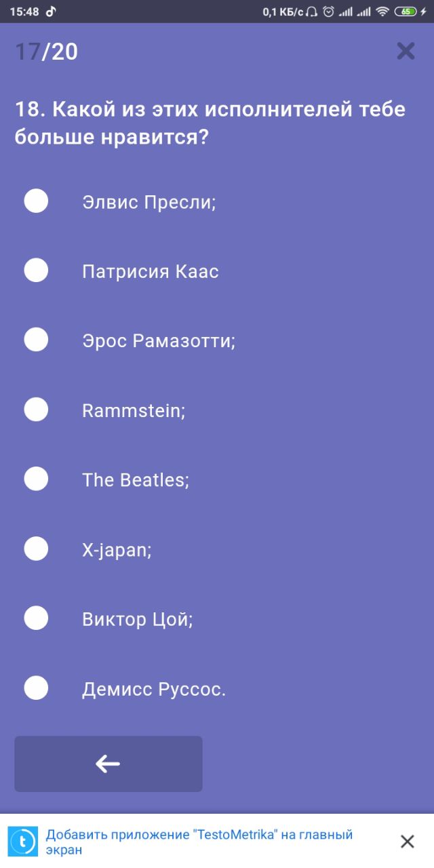Pick the Rammstein radio button
The image size is (434, 868).
click(36, 410)
